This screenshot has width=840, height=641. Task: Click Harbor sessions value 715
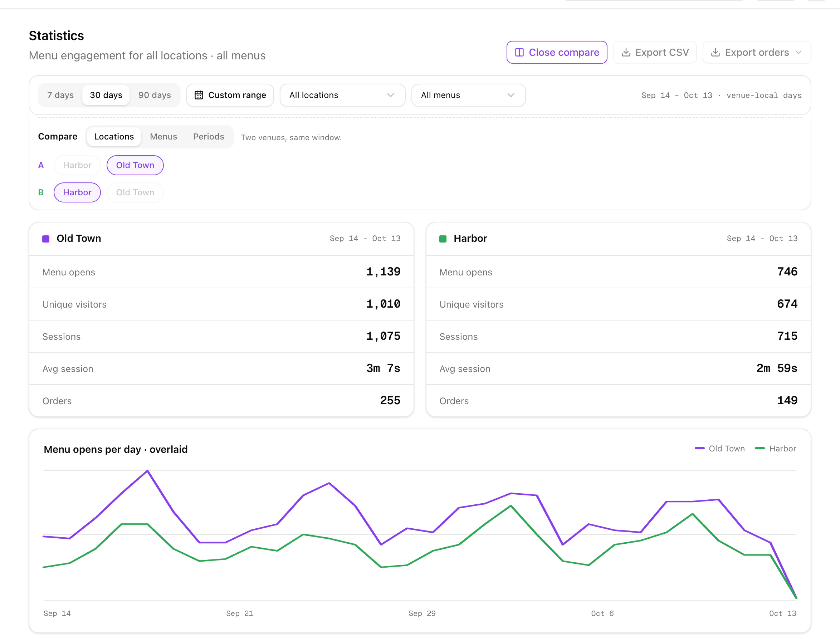coord(787,336)
